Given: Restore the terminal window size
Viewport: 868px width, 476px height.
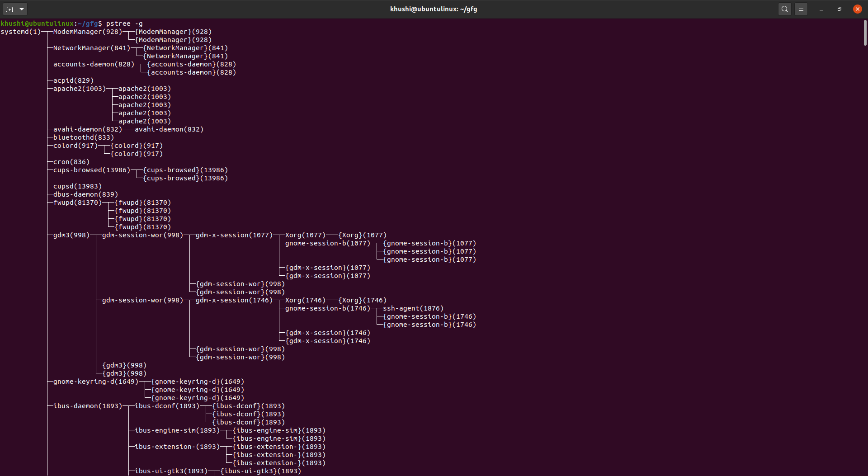Looking at the screenshot, I should pyautogui.click(x=840, y=9).
